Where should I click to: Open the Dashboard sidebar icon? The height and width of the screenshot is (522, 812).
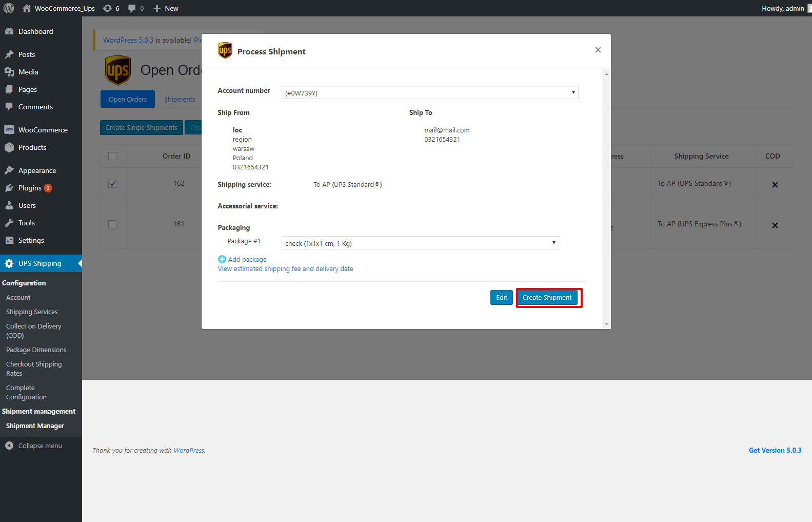[x=9, y=31]
